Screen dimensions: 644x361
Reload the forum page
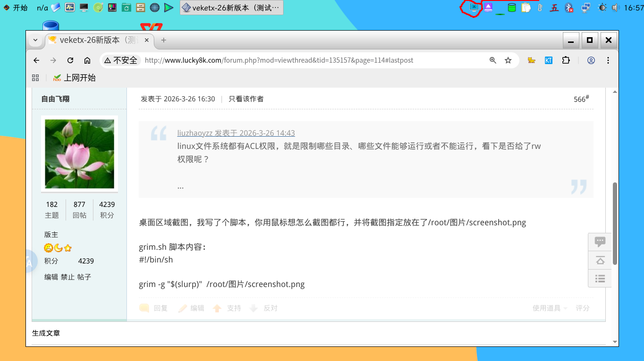(x=70, y=60)
